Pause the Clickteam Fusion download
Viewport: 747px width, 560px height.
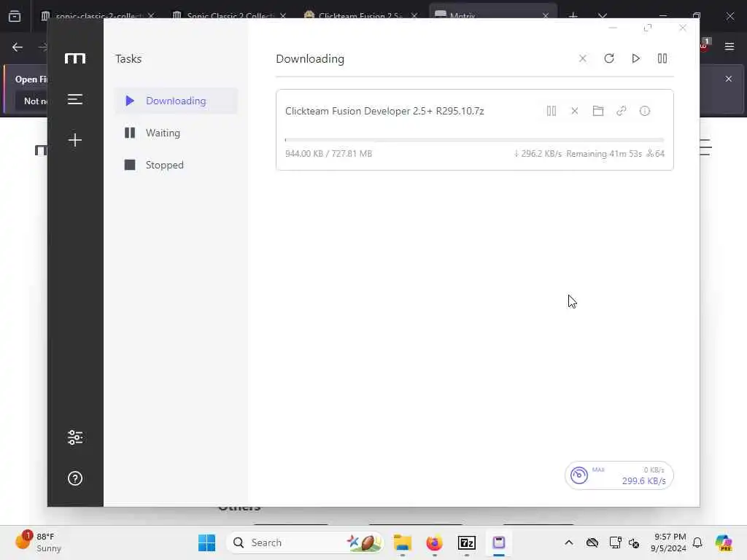551,111
